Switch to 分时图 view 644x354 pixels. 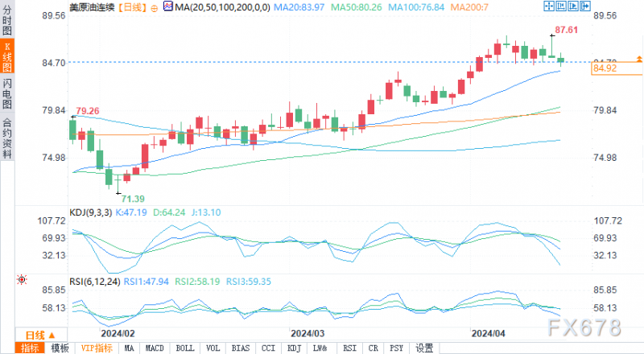(7, 20)
